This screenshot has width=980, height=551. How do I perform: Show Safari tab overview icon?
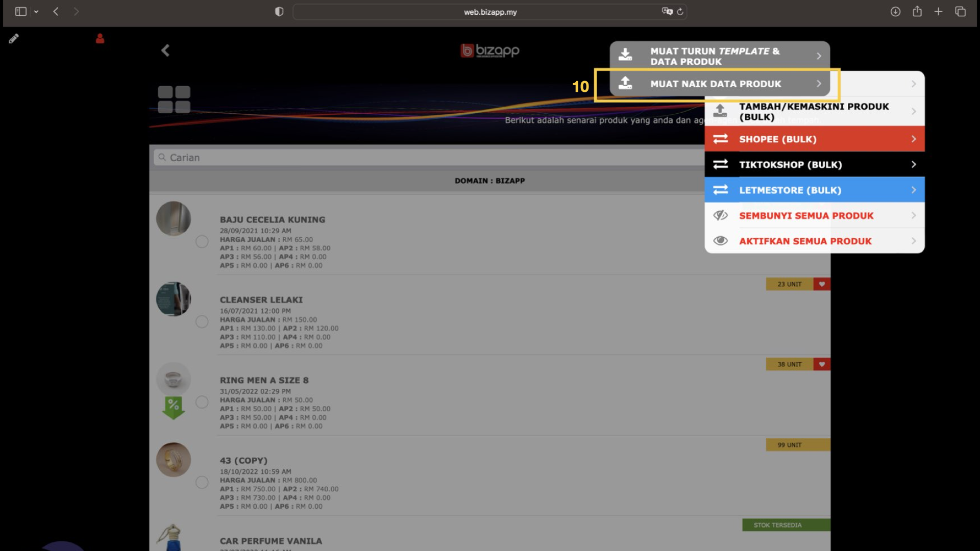[x=960, y=11]
